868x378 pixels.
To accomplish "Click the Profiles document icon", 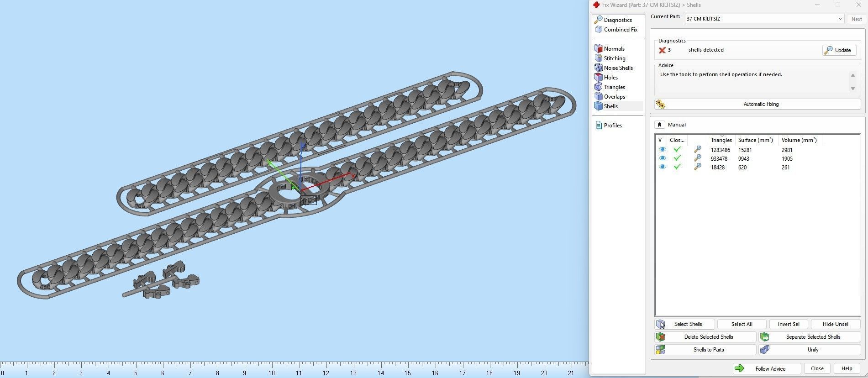I will click(599, 126).
